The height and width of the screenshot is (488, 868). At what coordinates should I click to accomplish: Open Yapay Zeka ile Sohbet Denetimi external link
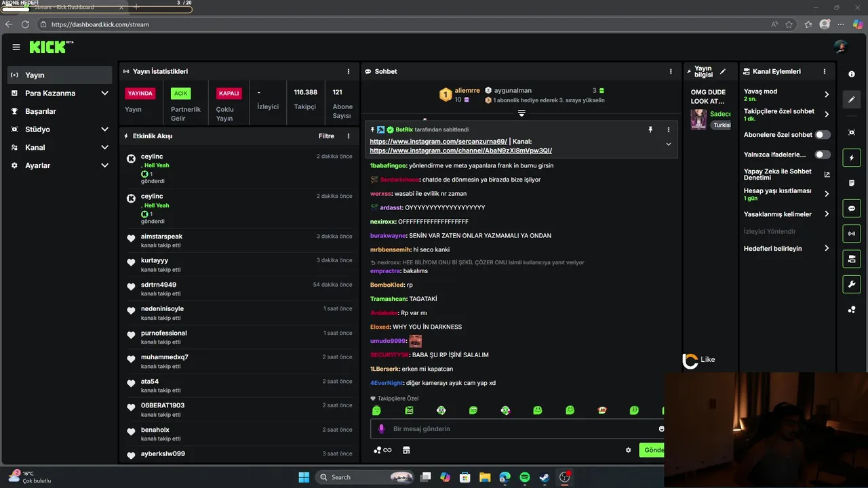(x=827, y=174)
